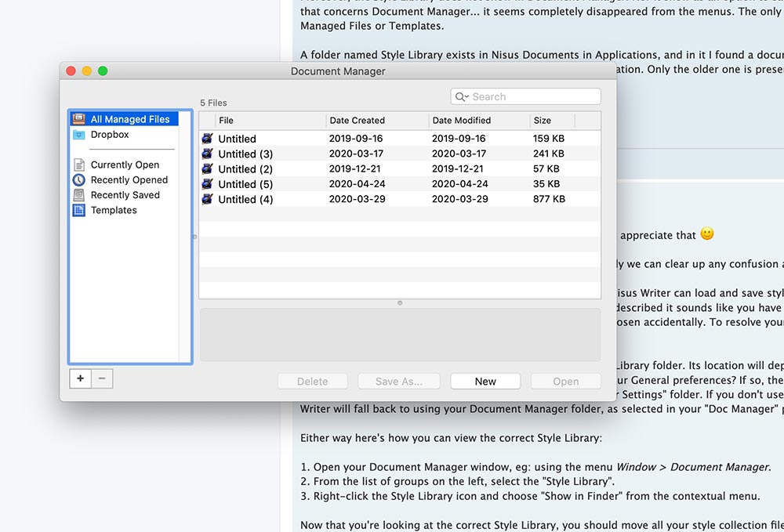This screenshot has height=532, width=784.
Task: Create a document with the New button
Action: click(x=485, y=381)
